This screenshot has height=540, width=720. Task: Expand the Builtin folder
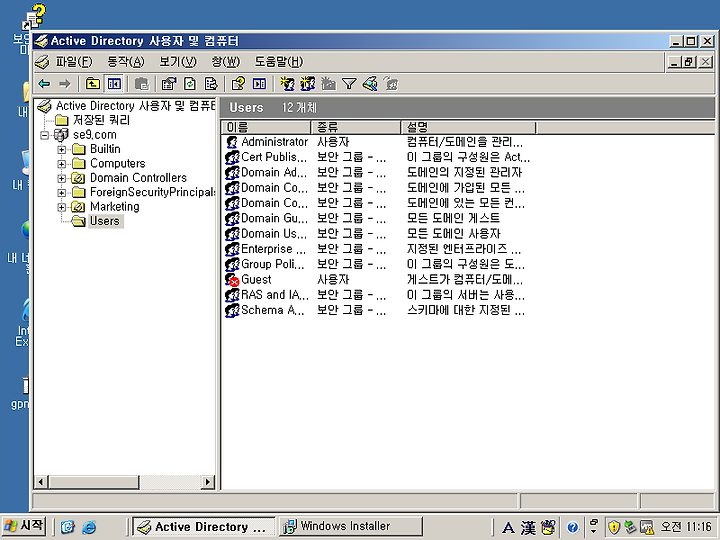point(61,149)
